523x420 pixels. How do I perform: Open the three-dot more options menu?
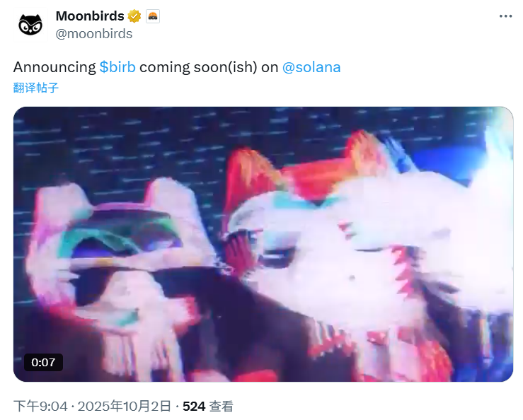[505, 16]
